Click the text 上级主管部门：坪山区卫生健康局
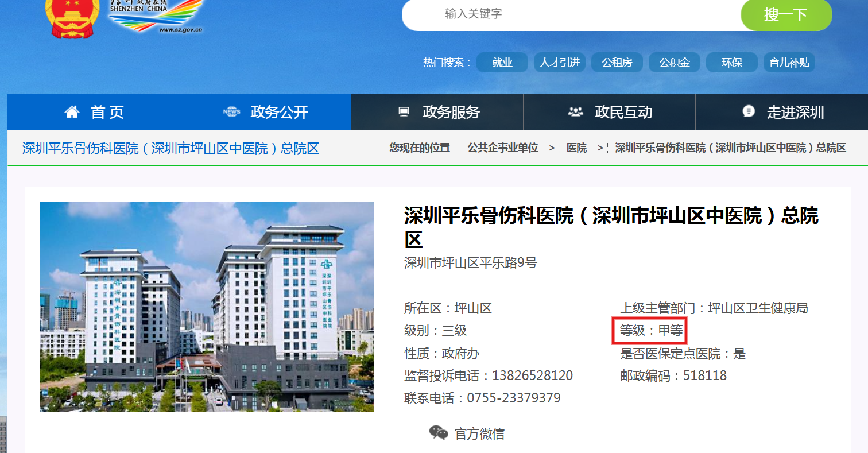This screenshot has width=868, height=453. 714,308
